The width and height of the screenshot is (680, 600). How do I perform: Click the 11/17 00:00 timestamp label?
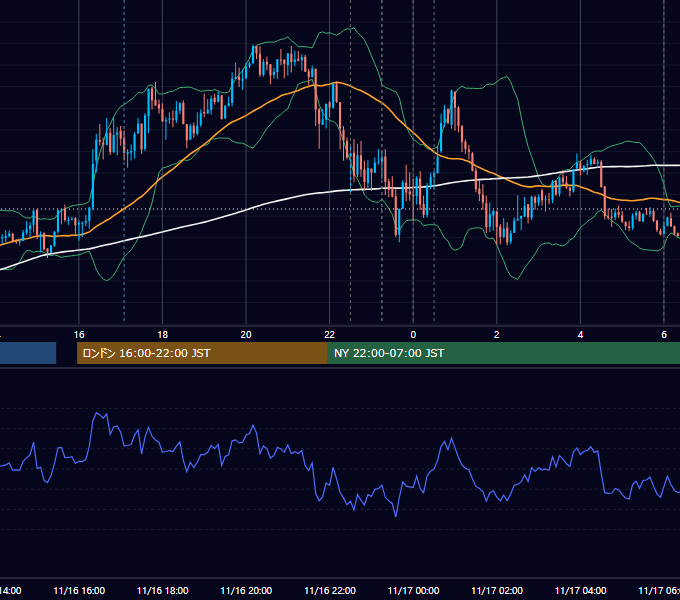(x=413, y=590)
